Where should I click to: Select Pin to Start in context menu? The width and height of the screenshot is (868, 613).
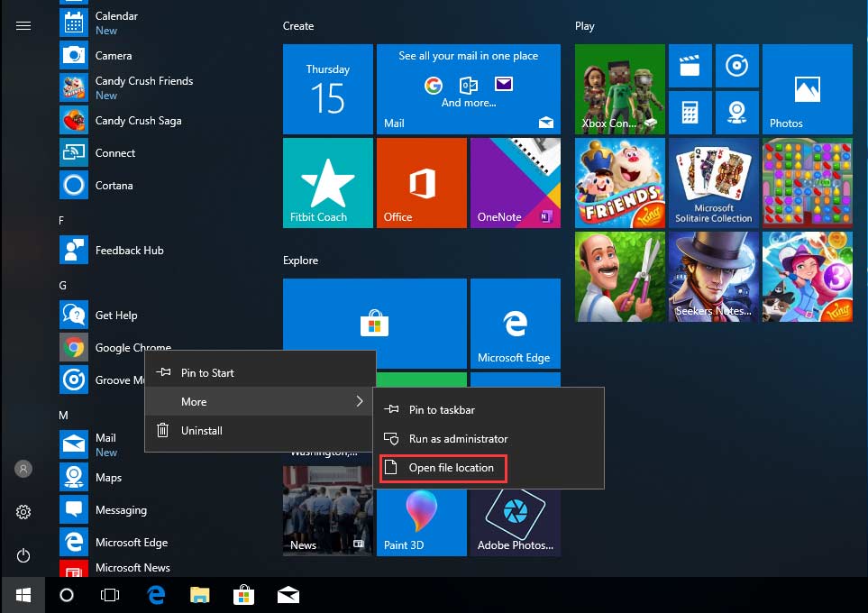260,372
